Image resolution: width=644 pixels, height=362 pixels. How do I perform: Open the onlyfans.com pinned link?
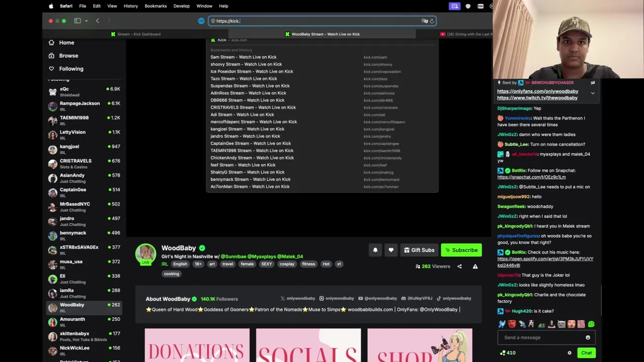[537, 92]
